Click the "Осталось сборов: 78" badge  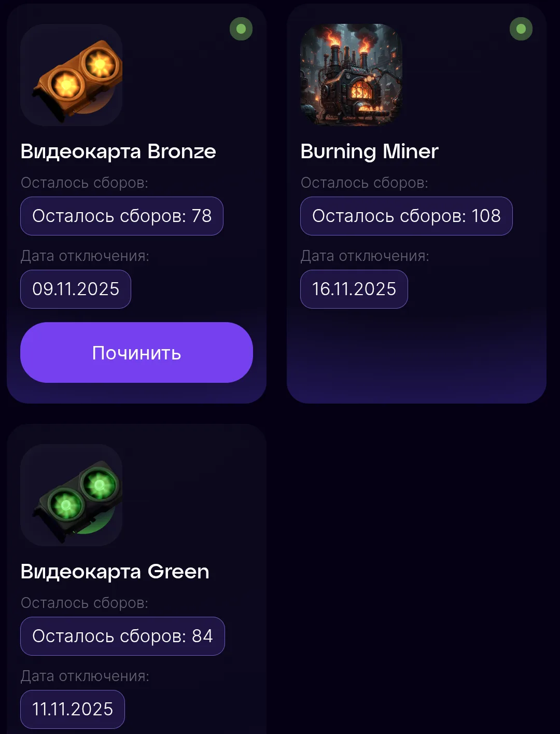[122, 216]
